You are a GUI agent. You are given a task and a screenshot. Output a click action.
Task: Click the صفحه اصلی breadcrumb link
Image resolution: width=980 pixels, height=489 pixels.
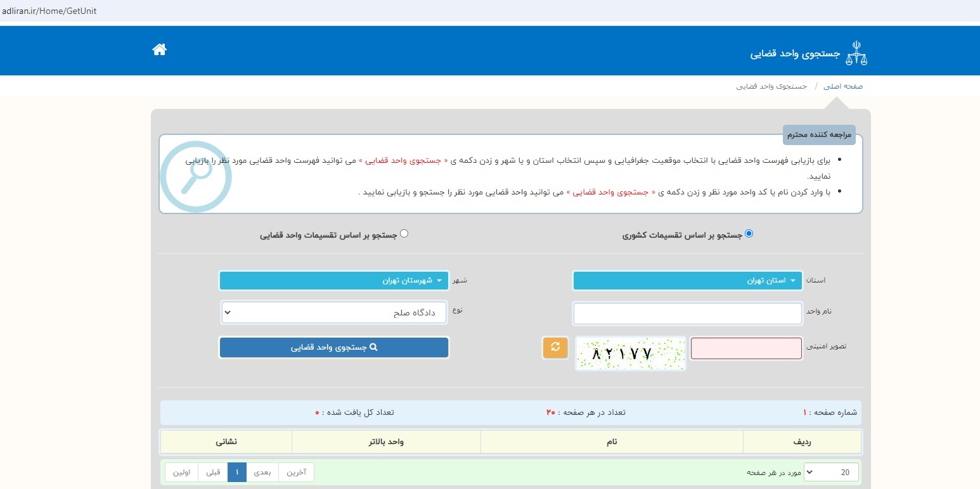844,86
